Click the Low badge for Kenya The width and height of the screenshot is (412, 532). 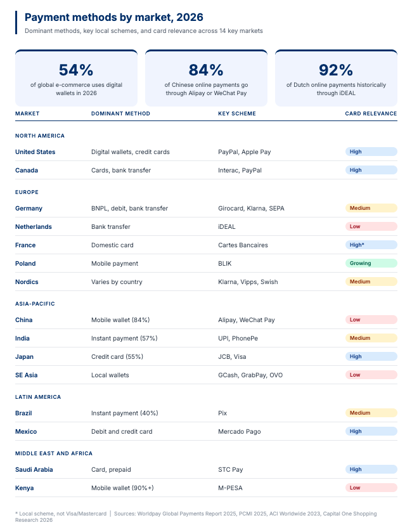click(371, 488)
